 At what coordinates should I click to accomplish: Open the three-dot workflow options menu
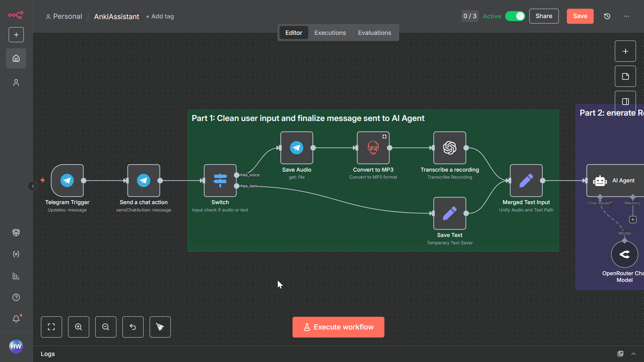click(626, 16)
